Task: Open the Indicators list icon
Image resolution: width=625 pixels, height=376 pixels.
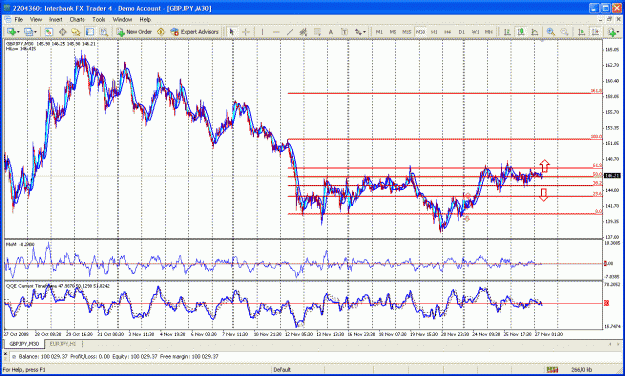Action: [613, 31]
